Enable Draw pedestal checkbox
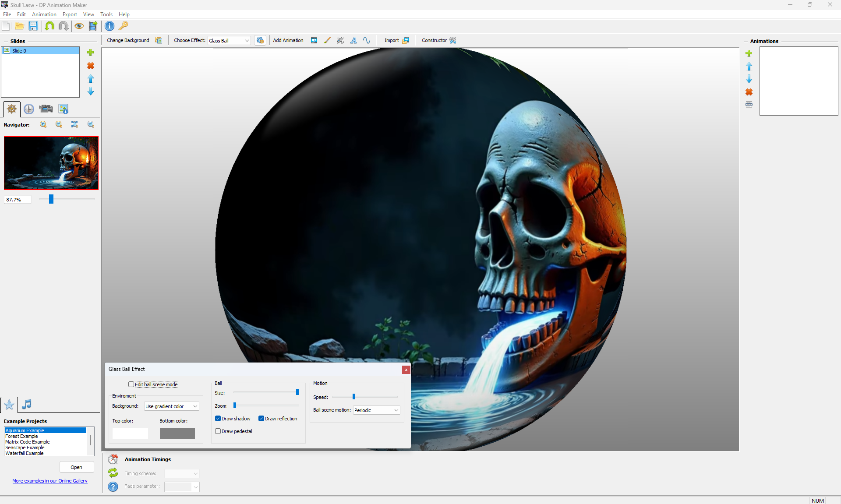The width and height of the screenshot is (841, 504). pos(218,431)
